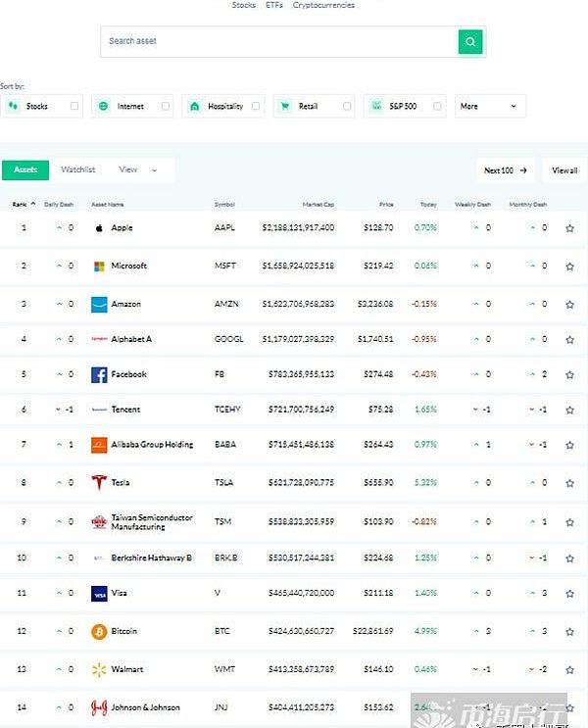Star Visa for watchlist
This screenshot has height=728, width=588.
[569, 594]
